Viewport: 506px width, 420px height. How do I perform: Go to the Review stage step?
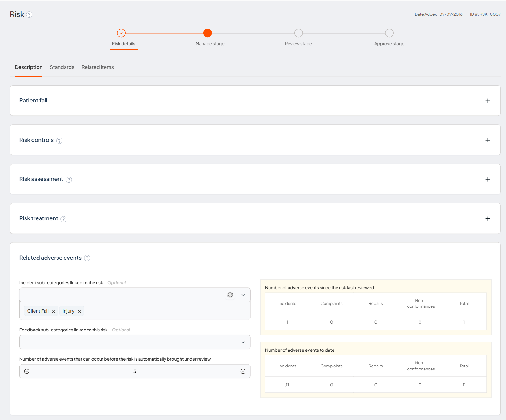(298, 38)
